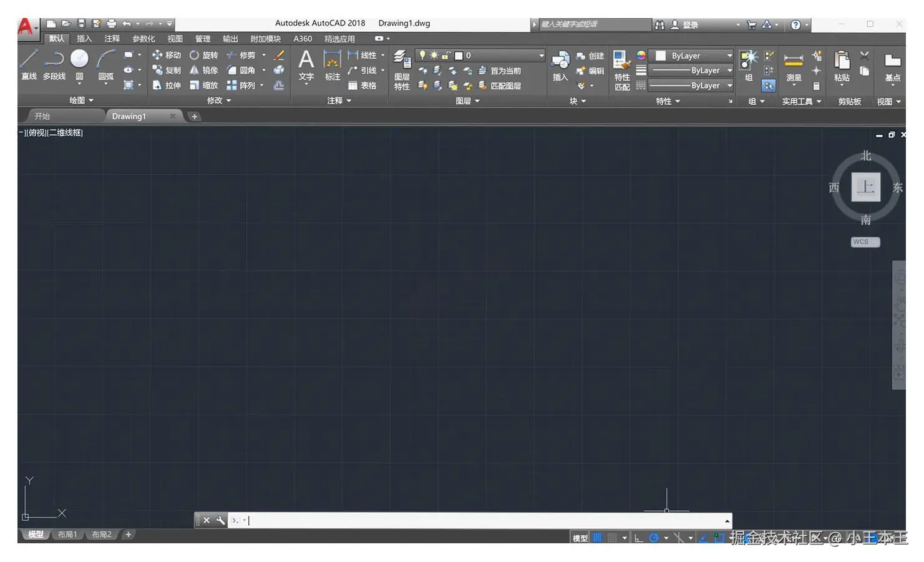924x562 pixels.
Task: Select the Text (文字) tool
Action: pyautogui.click(x=306, y=66)
